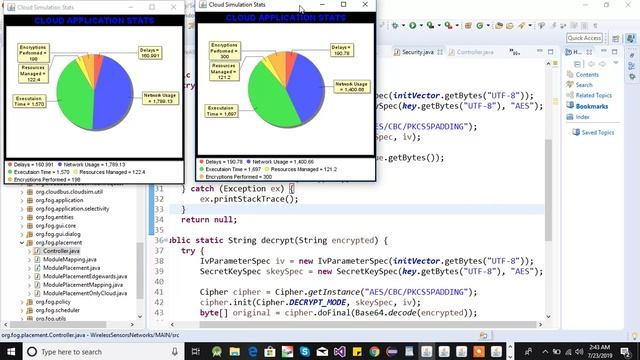Open Eclipse from the taskbar
The width and height of the screenshot is (640, 360).
392,351
